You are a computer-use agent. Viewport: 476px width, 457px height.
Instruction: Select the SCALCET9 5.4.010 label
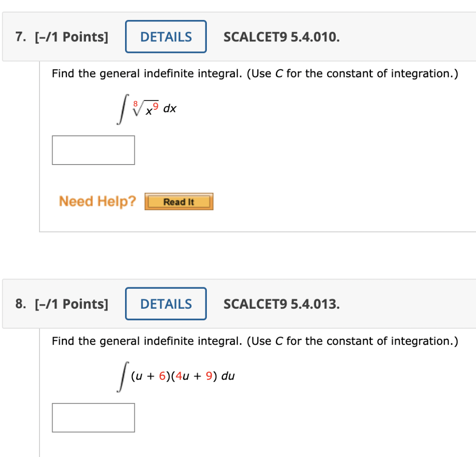(281, 37)
